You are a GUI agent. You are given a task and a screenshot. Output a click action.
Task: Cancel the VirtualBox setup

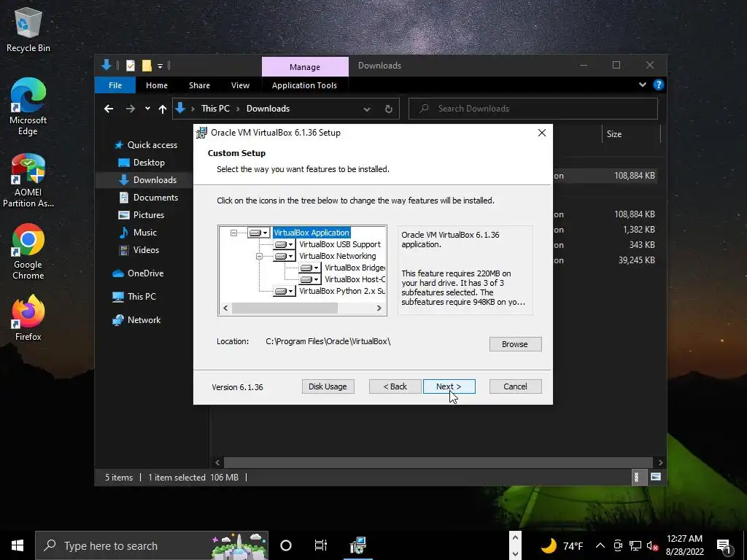(x=515, y=386)
